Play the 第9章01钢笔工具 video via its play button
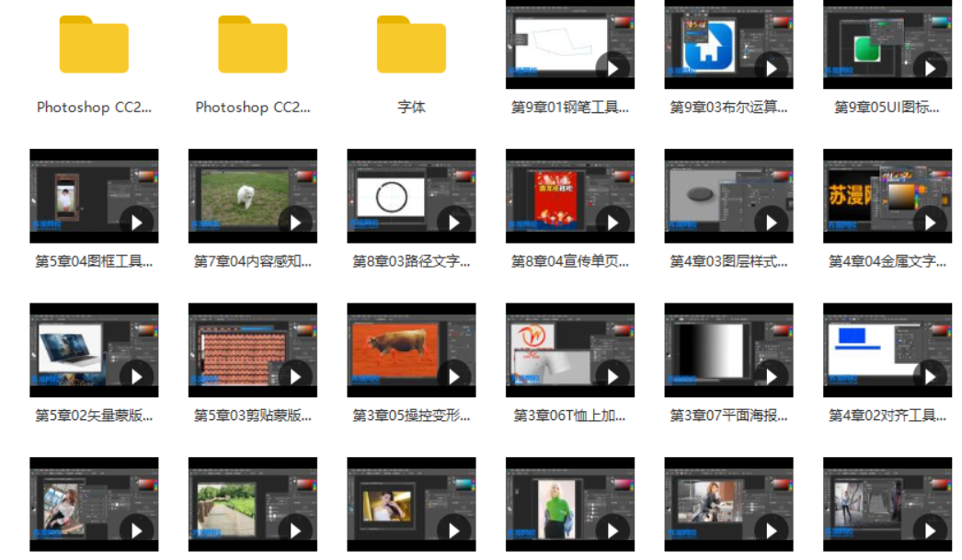This screenshot has height=560, width=962. point(613,68)
